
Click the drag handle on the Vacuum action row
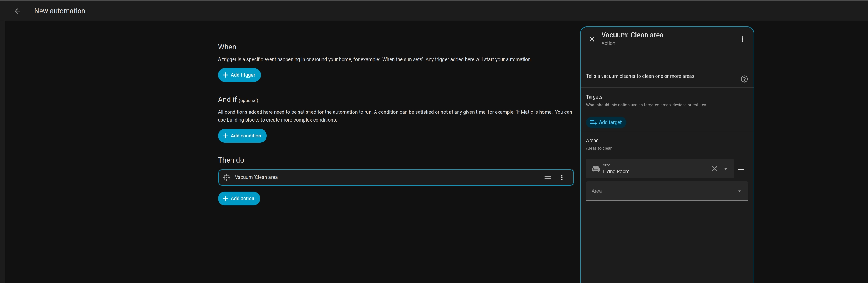click(x=547, y=177)
